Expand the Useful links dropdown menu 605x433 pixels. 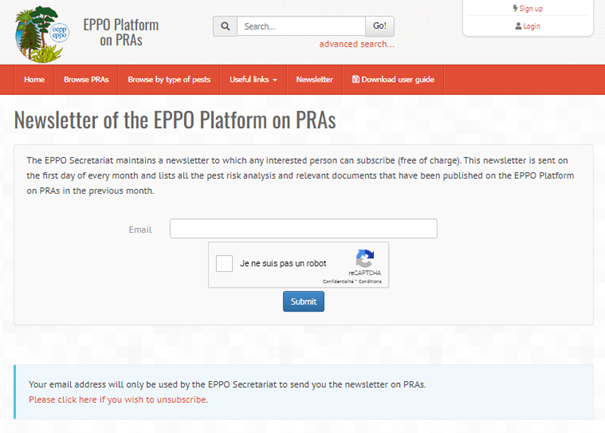(x=253, y=79)
